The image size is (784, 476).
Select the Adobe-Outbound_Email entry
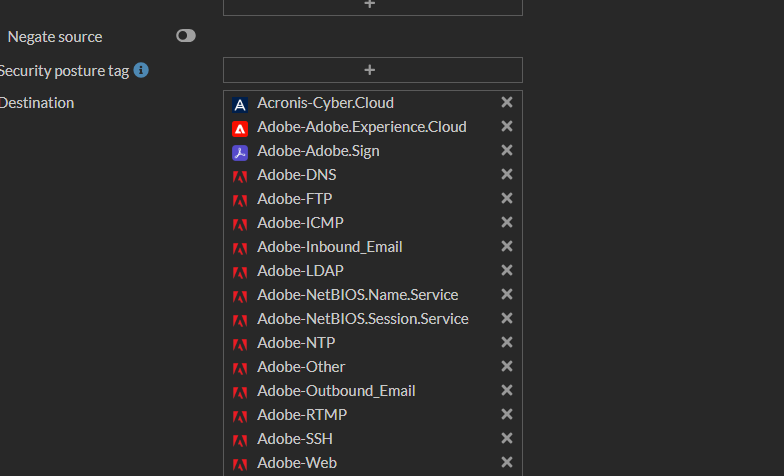pos(336,391)
